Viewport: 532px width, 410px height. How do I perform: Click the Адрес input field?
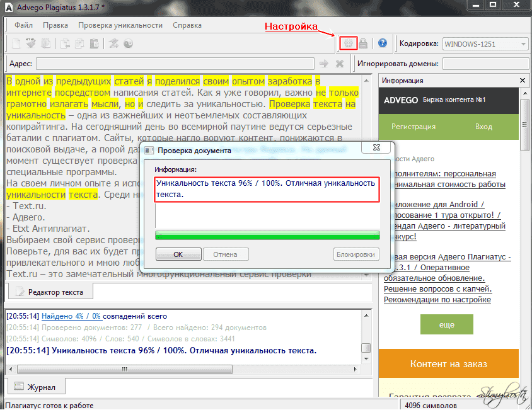pos(175,64)
